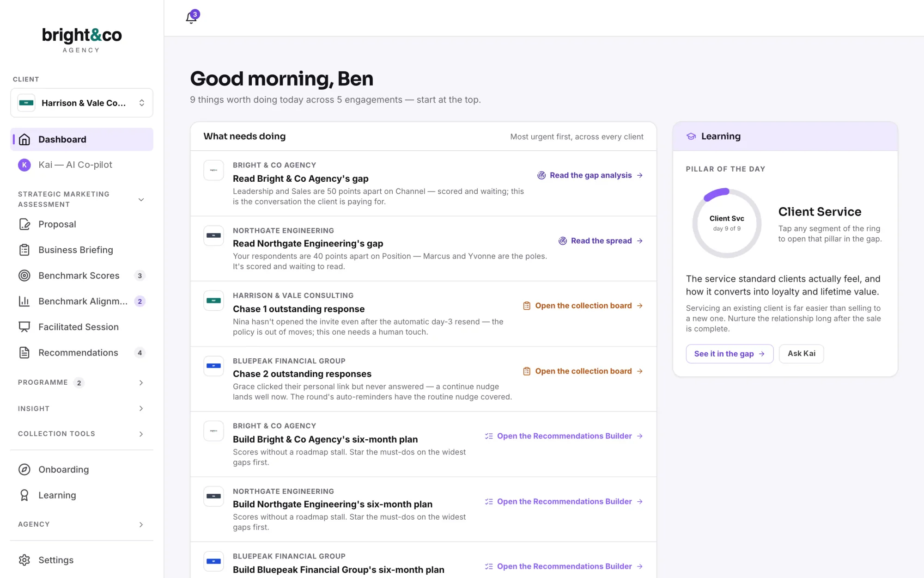Open notifications bell with 3 badge
This screenshot has height=578, width=924.
coord(192,18)
